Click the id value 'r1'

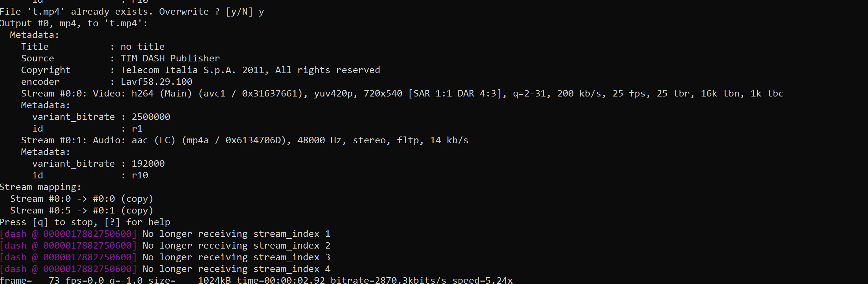(137, 129)
